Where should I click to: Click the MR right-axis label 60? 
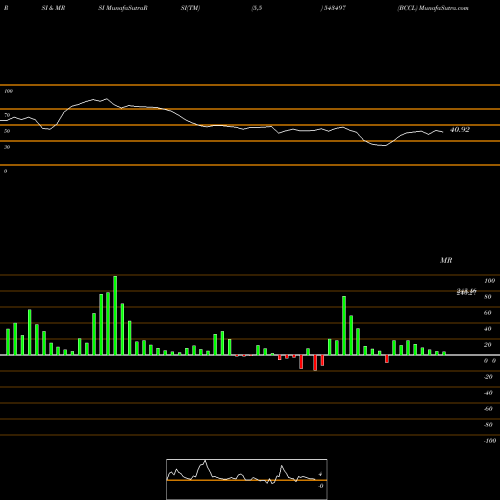coord(488,313)
